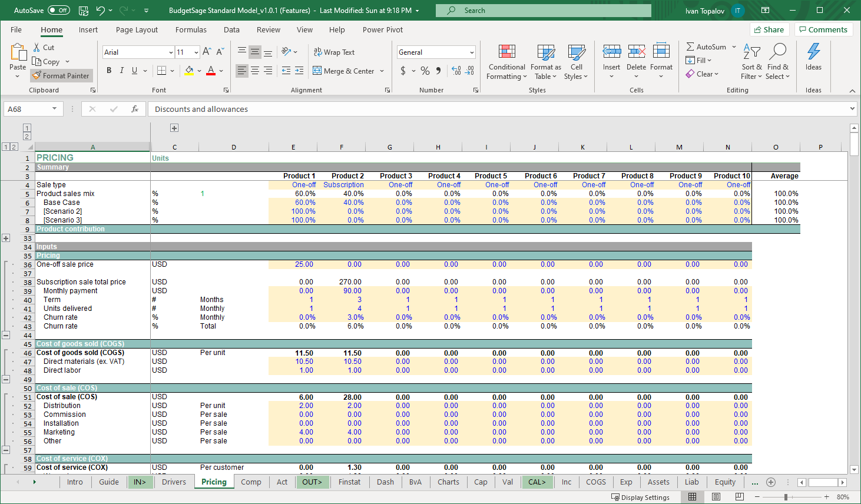Viewport: 861px width, 504px height.
Task: Toggle bold formatting
Action: [109, 71]
